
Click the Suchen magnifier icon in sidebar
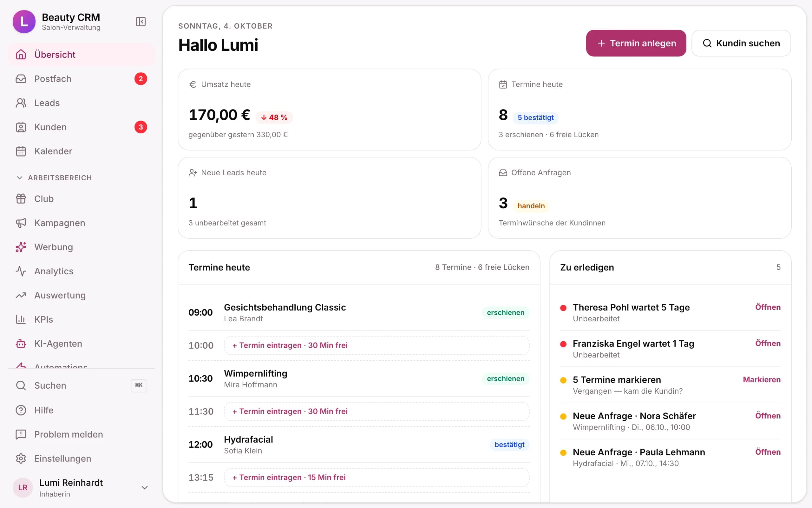coord(21,385)
